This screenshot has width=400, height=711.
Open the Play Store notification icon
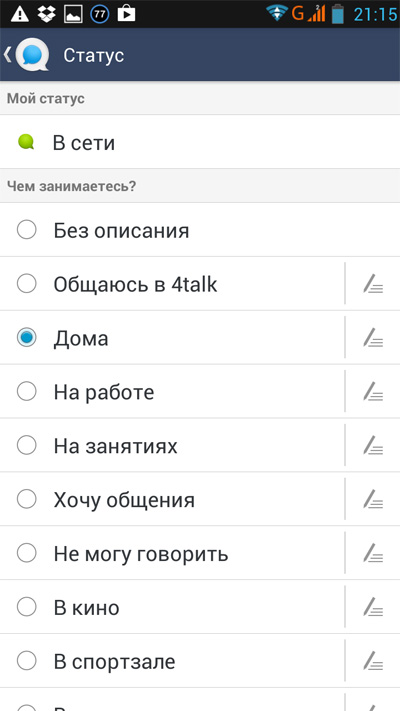tap(127, 14)
